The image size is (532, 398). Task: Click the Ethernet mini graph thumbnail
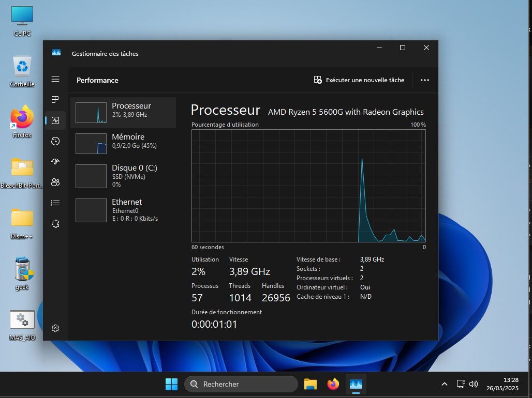click(x=91, y=210)
